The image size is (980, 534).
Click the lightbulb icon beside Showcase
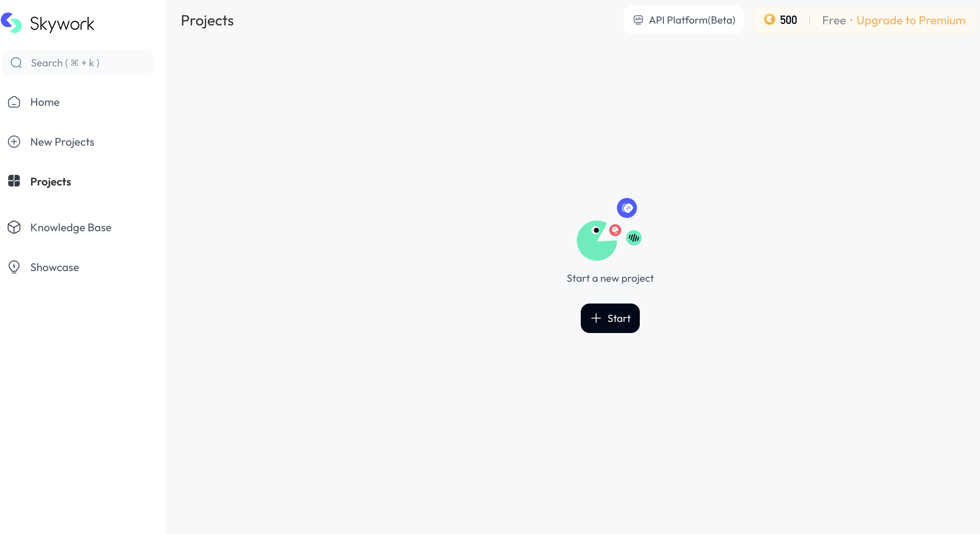click(x=14, y=267)
